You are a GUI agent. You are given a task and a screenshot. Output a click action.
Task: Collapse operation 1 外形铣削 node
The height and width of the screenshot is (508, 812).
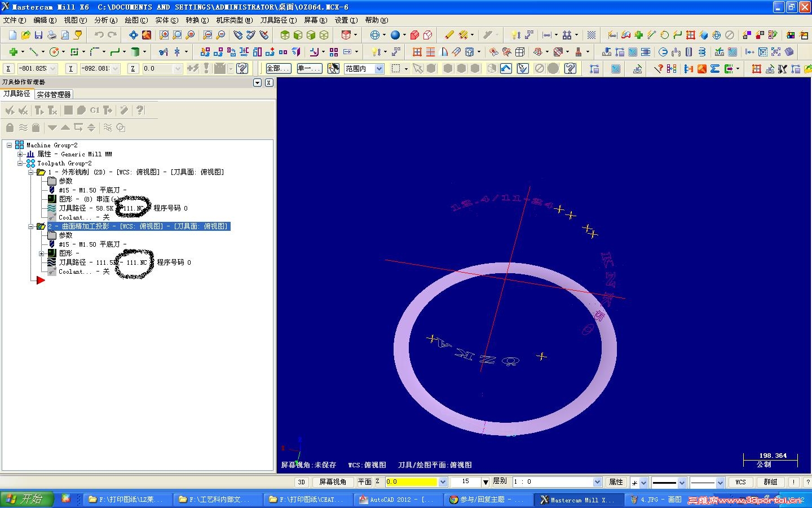(31, 172)
